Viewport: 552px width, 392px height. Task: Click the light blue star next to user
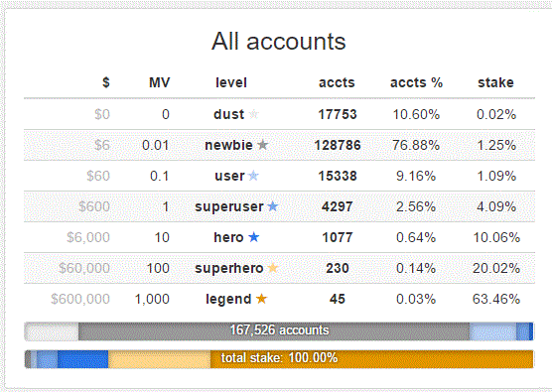pyautogui.click(x=253, y=176)
